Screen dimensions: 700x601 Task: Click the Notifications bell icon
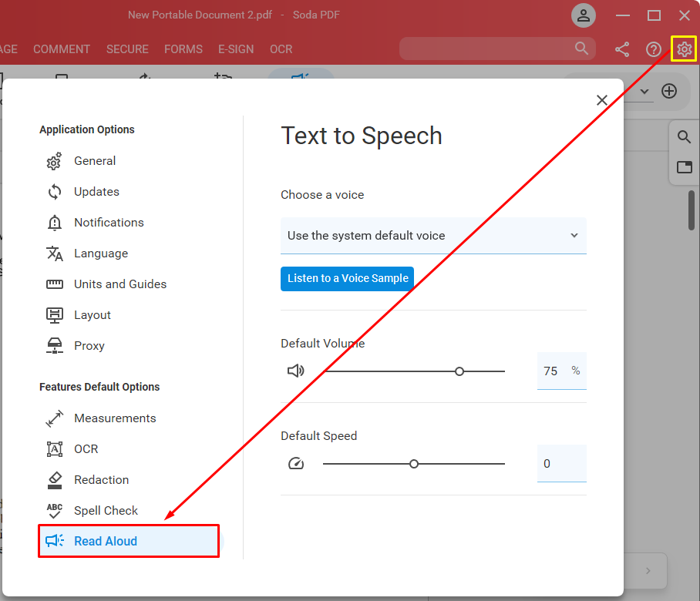click(x=55, y=222)
